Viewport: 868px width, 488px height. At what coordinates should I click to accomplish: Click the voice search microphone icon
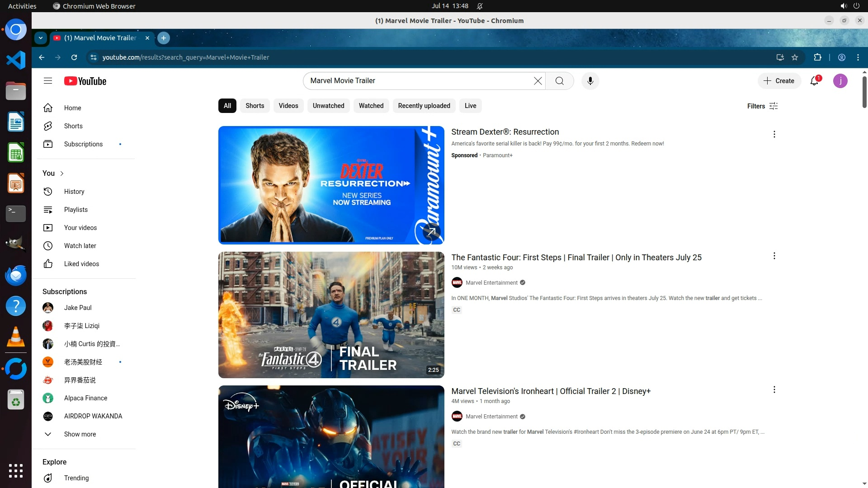point(590,81)
